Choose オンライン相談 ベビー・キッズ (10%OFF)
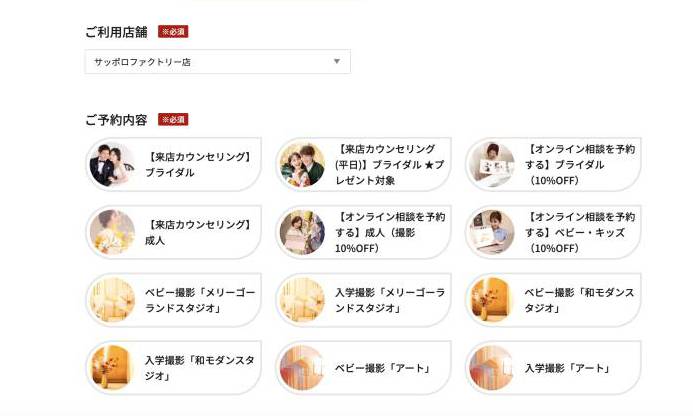 553,232
